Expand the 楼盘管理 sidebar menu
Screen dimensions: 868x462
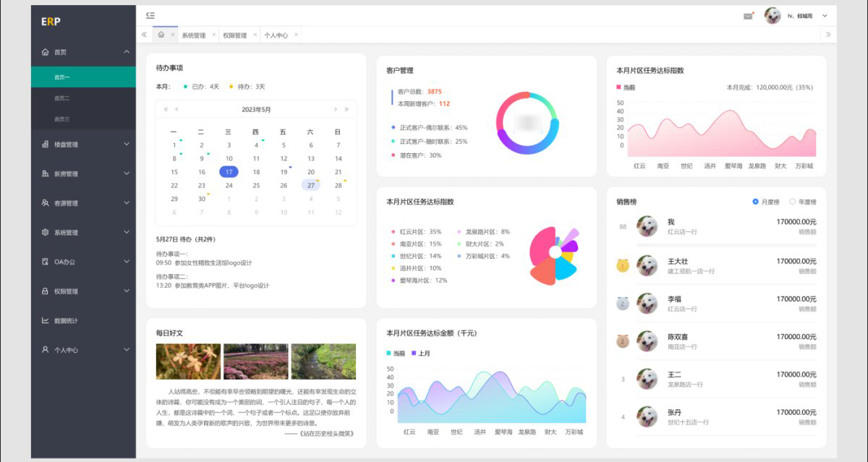pyautogui.click(x=83, y=145)
